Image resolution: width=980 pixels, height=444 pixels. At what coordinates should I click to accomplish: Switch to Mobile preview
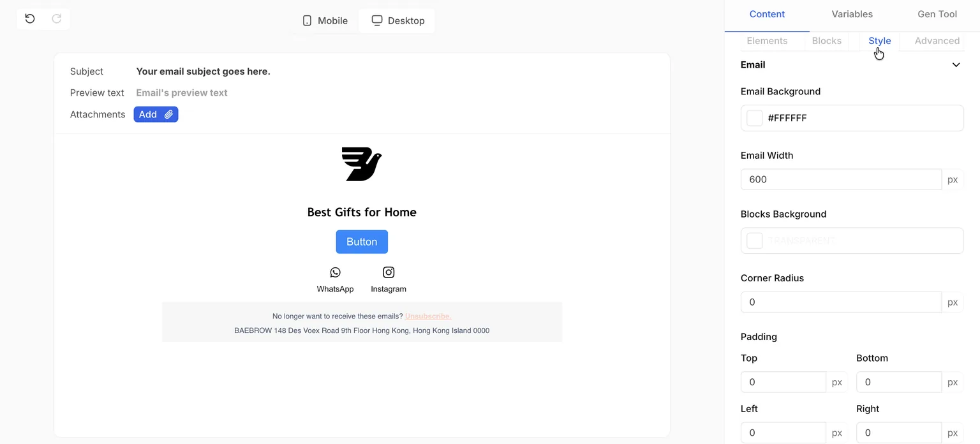click(x=325, y=20)
